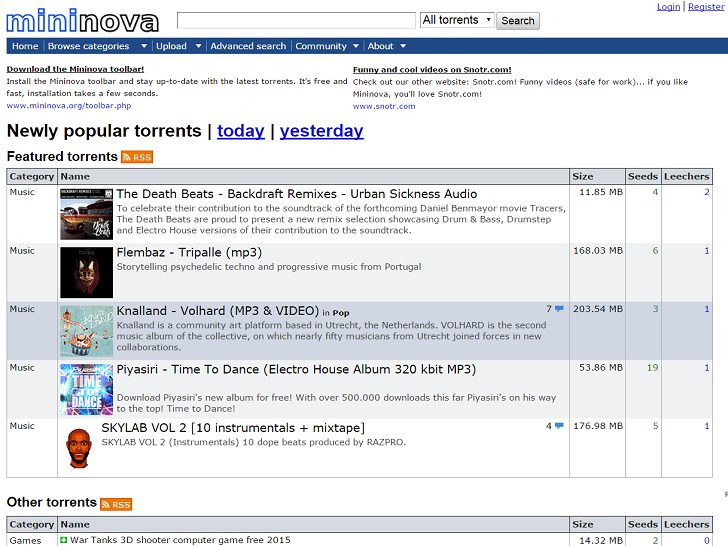
Task: Click Music category in The Death Beats row
Action: 22,192
